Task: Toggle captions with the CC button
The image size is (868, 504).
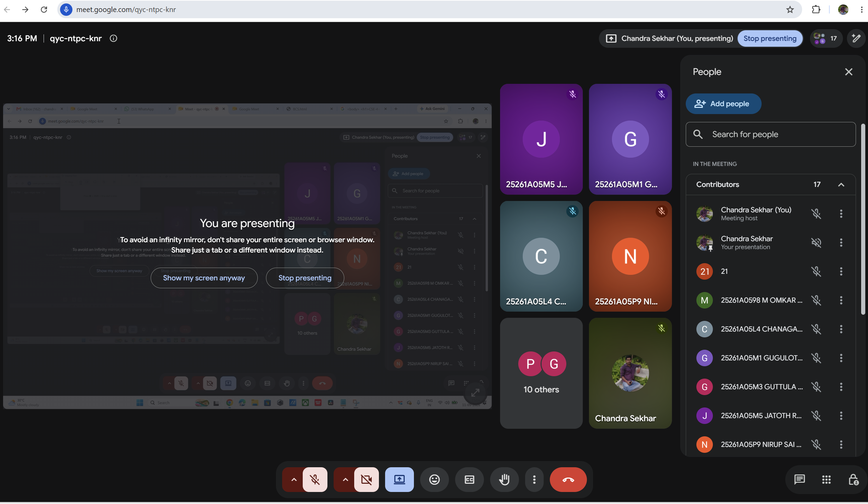Action: 469,480
